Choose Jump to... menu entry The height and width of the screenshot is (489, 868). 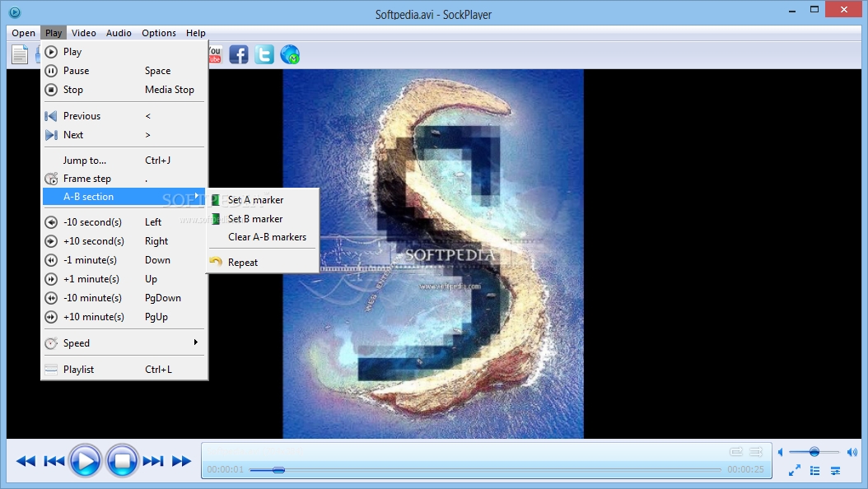(124, 161)
